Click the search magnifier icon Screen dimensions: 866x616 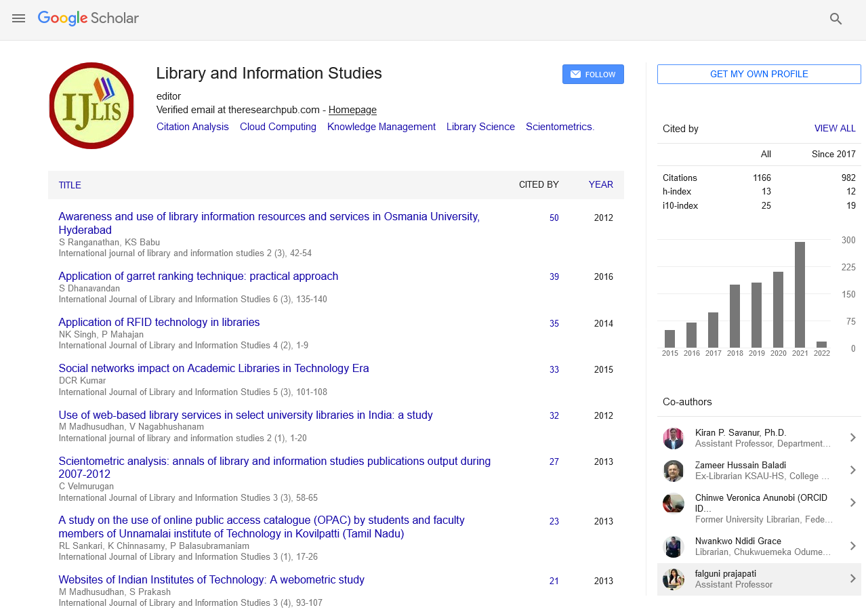click(836, 19)
